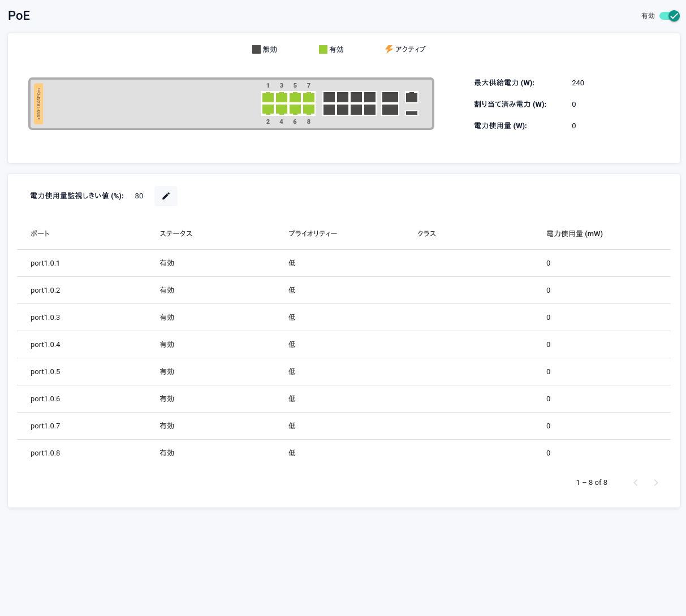Click 有効 status in port1.0.8 row
686x616 pixels.
[x=167, y=453]
